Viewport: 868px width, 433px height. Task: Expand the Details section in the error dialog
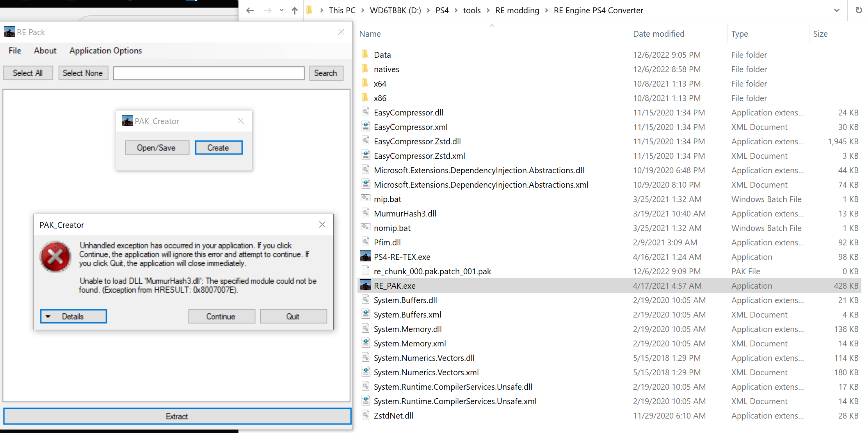tap(73, 316)
